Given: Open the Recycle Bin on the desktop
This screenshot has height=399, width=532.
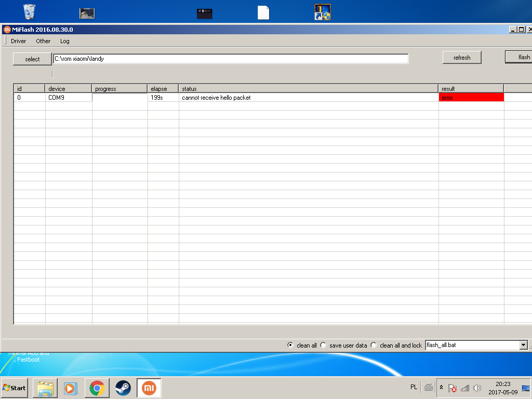Looking at the screenshot, I should click(x=30, y=11).
